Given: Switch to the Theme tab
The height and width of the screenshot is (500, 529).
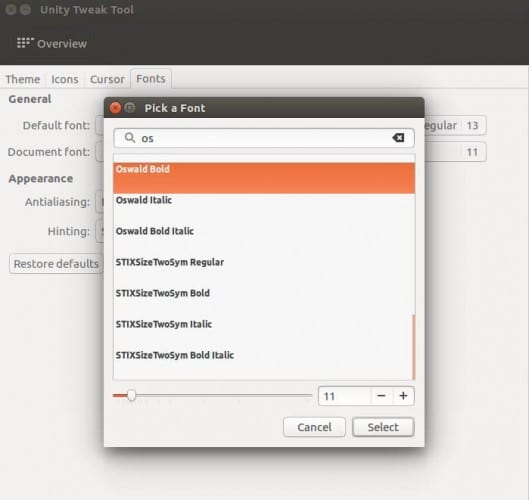Looking at the screenshot, I should click(x=23, y=79).
